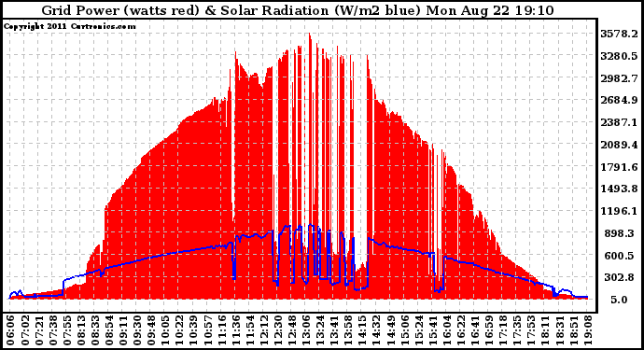Click the 16:22 time label

[459, 330]
